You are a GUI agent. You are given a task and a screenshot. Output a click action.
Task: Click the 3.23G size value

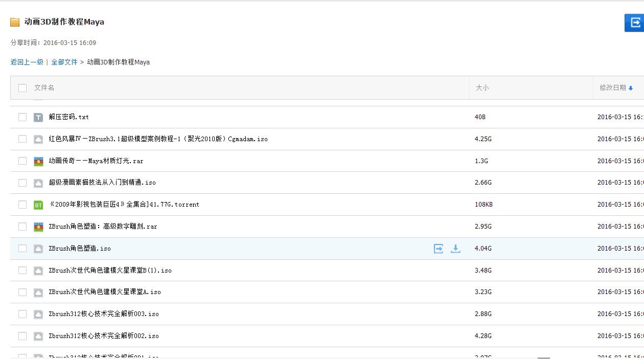tap(483, 293)
